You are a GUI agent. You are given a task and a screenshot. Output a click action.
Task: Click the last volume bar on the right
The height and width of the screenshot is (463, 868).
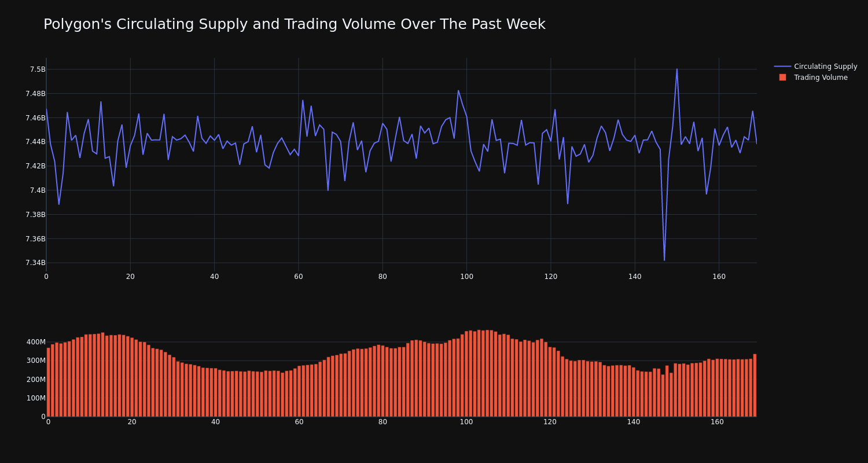click(x=755, y=385)
